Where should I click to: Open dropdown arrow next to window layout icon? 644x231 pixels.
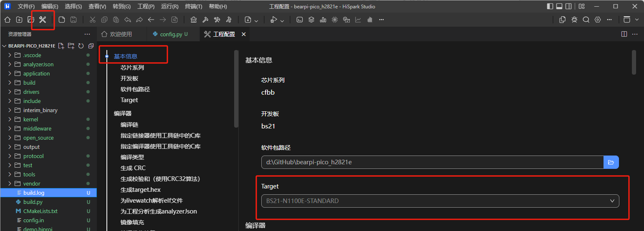(x=636, y=20)
